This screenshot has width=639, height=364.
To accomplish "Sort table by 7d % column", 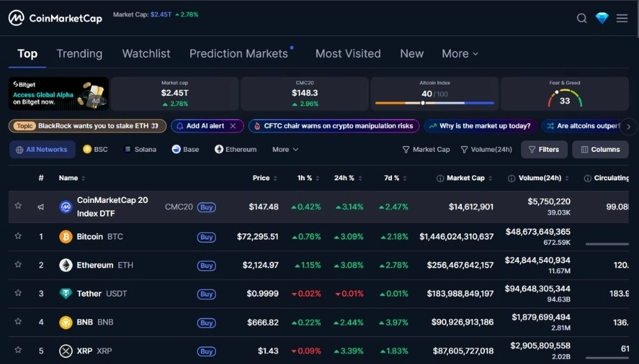I will tap(395, 178).
